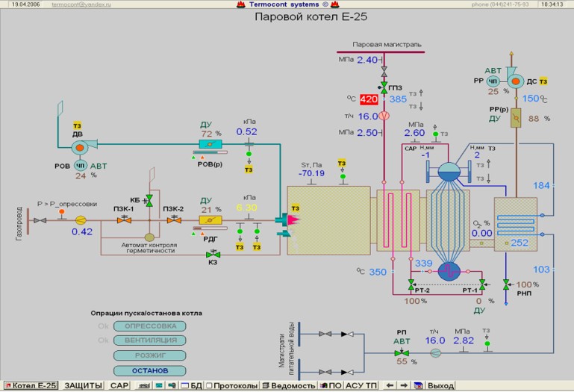This screenshot has height=392, width=574.
Task: Select the ПЗК-2 shutoff valve
Action: (x=174, y=220)
